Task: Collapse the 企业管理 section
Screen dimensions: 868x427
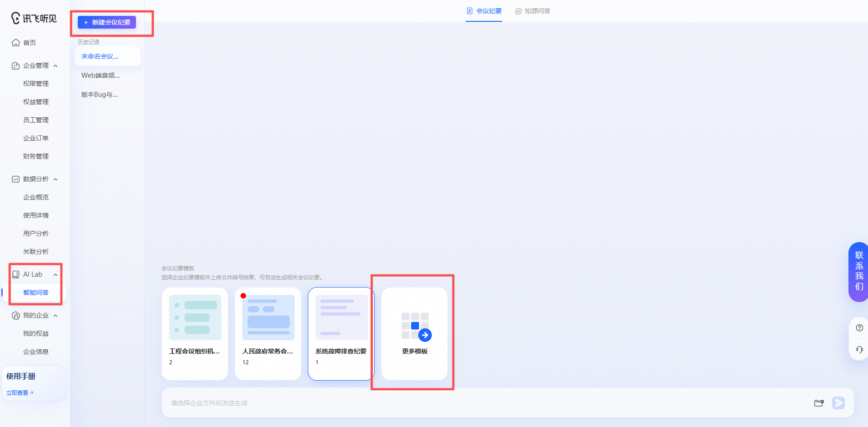Action: click(x=55, y=66)
